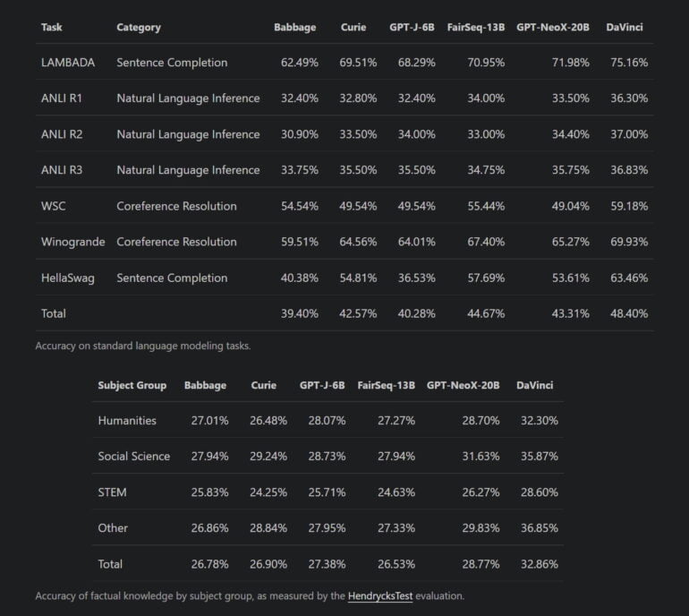Click the Babbage header in top table
This screenshot has width=689, height=616.
(x=294, y=27)
